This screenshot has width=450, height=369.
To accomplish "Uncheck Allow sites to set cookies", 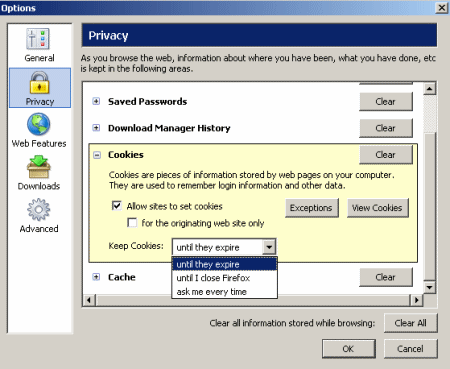I will (117, 206).
